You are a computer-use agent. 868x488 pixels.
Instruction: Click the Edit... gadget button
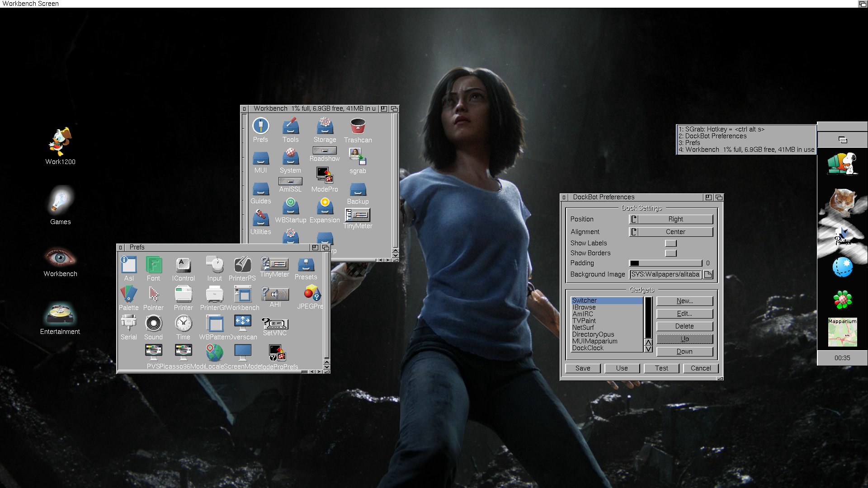coord(684,314)
